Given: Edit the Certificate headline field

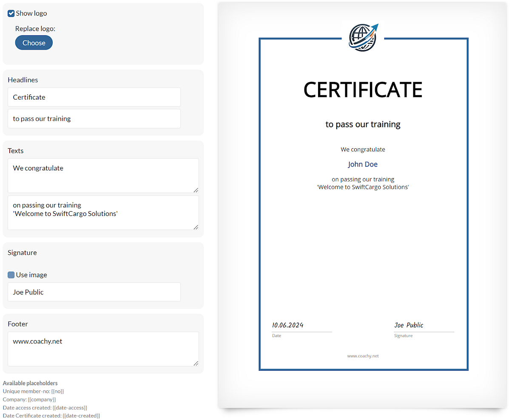Looking at the screenshot, I should point(94,97).
